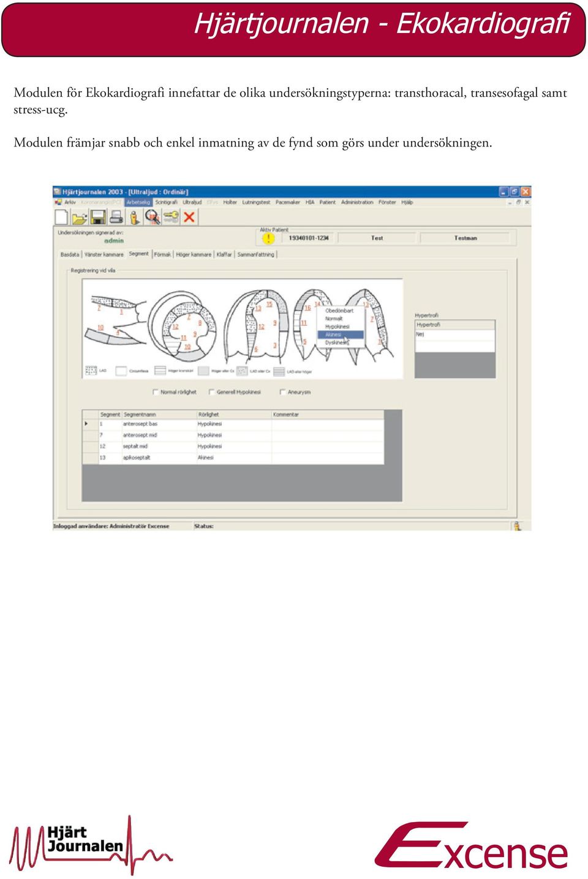The height and width of the screenshot is (879, 588).
Task: Click the red X delete toolbar icon
Action: click(189, 217)
